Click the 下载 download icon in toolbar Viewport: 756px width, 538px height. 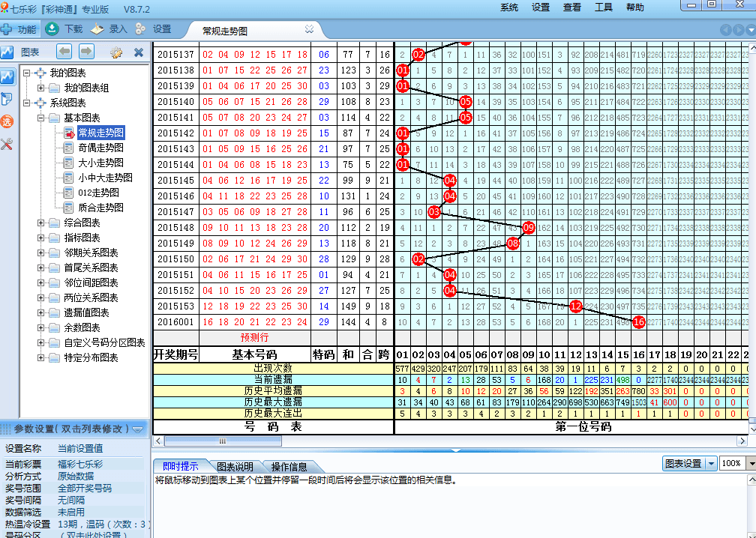(52, 29)
